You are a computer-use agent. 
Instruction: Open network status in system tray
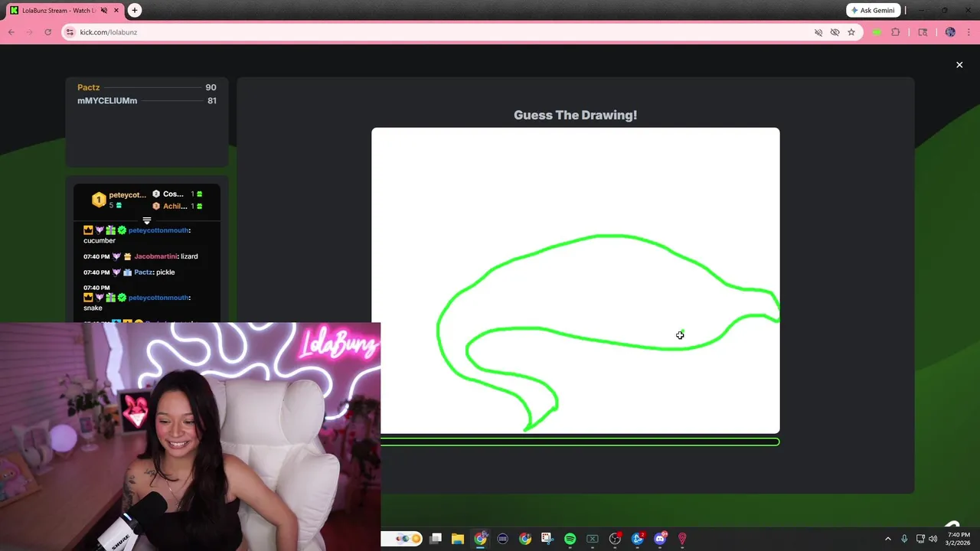point(920,539)
